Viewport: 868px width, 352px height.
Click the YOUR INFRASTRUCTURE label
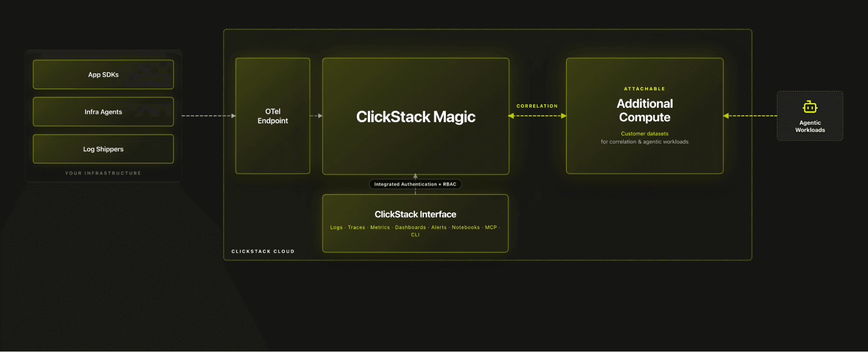pyautogui.click(x=103, y=173)
